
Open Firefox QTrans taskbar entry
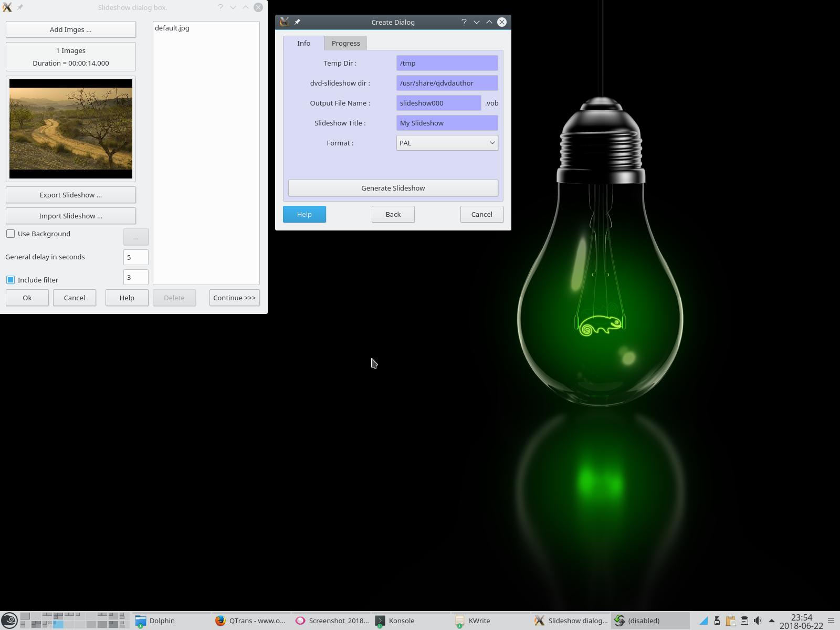pyautogui.click(x=251, y=621)
